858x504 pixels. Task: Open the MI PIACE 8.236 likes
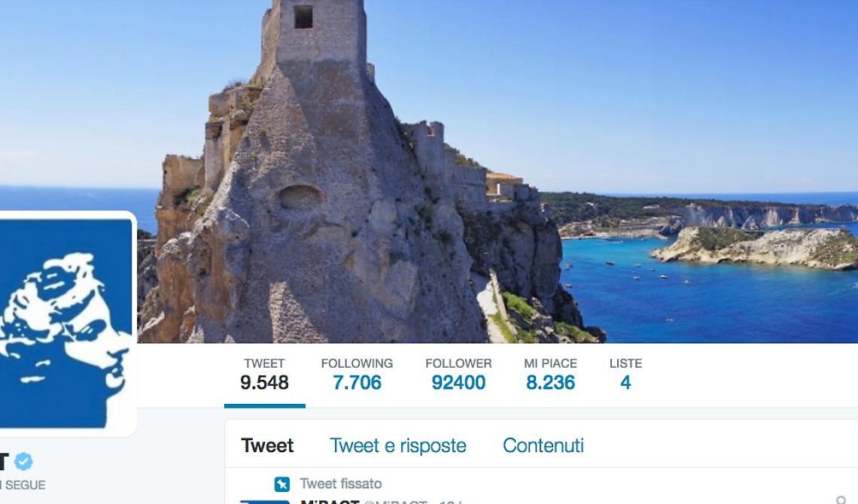click(x=550, y=375)
